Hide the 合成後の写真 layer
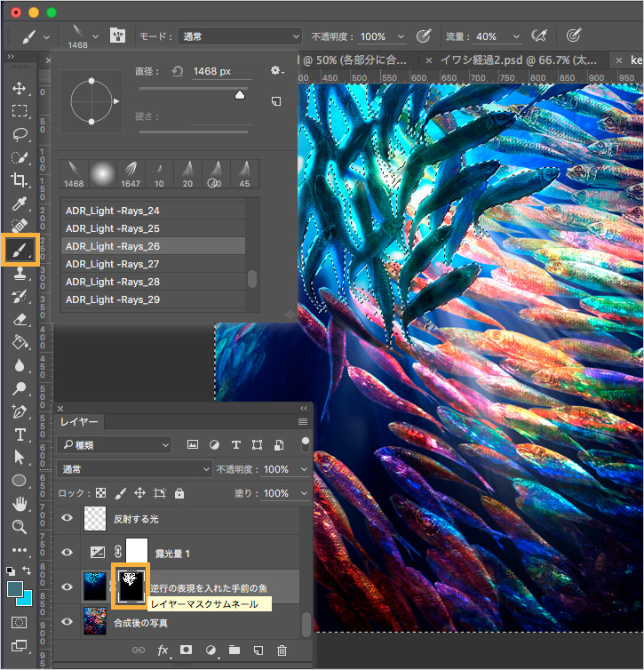 (67, 621)
